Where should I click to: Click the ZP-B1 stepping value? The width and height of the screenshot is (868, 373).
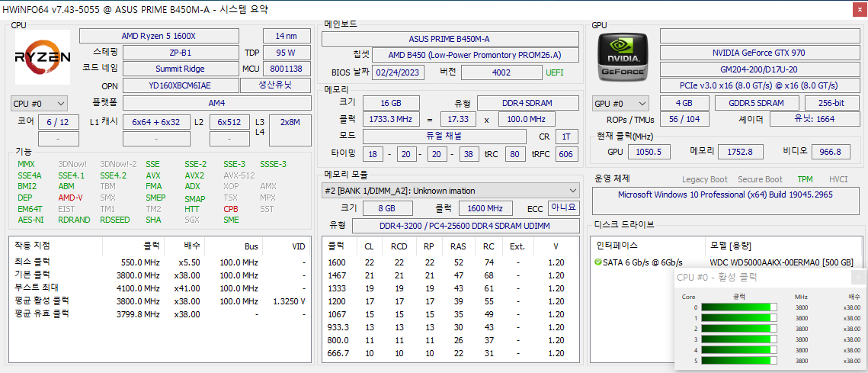pyautogui.click(x=180, y=53)
